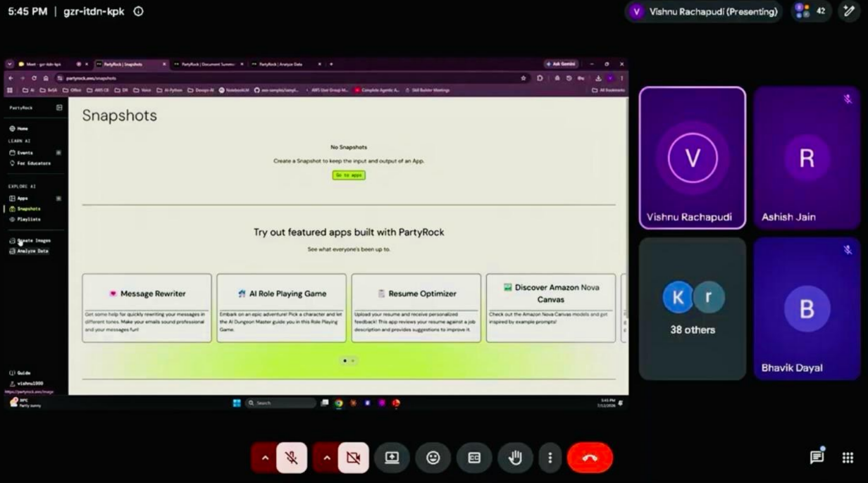Open vishnu1999 profile in sidebar
The height and width of the screenshot is (483, 868).
[x=27, y=384]
